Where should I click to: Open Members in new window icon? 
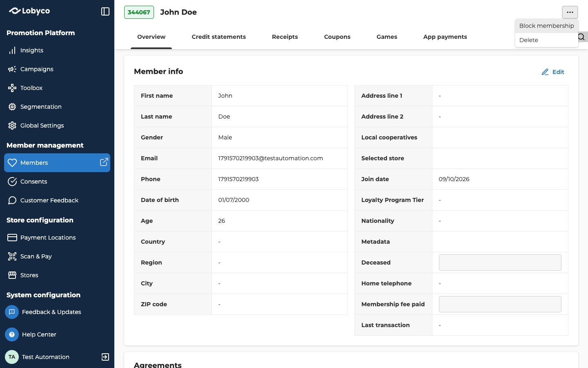(104, 162)
